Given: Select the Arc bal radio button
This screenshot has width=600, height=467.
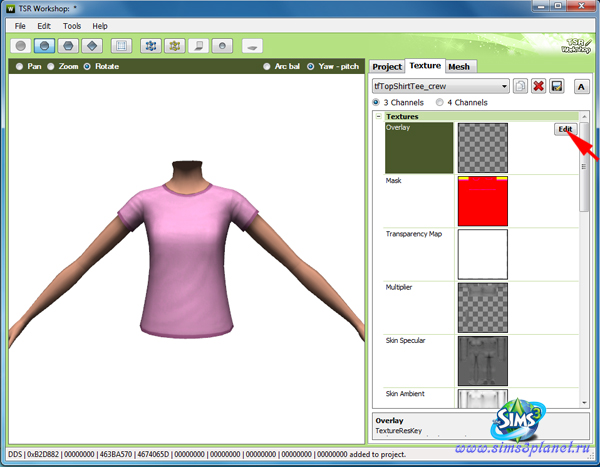Looking at the screenshot, I should 267,67.
